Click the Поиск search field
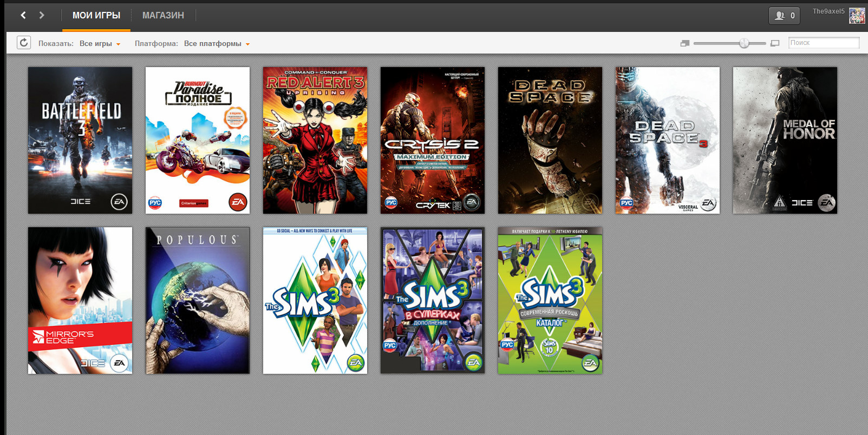This screenshot has width=868, height=435. coord(824,43)
